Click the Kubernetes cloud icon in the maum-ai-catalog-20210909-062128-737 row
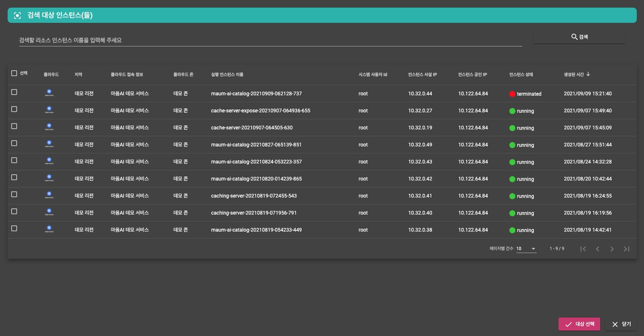 click(49, 93)
